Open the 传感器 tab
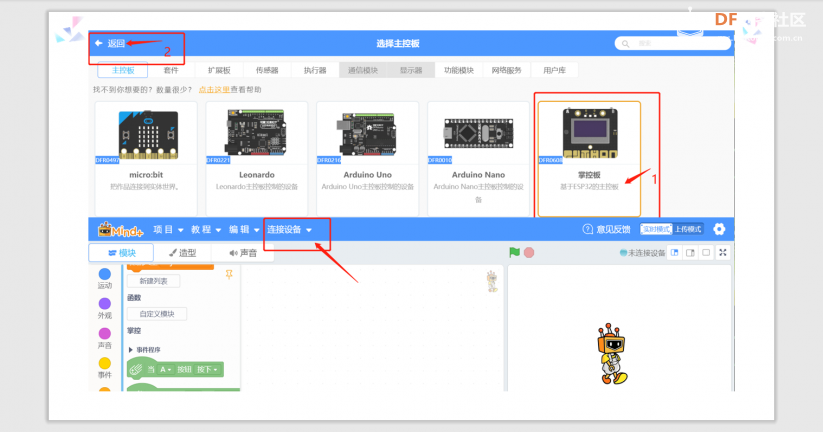The width and height of the screenshot is (823, 432). 267,70
